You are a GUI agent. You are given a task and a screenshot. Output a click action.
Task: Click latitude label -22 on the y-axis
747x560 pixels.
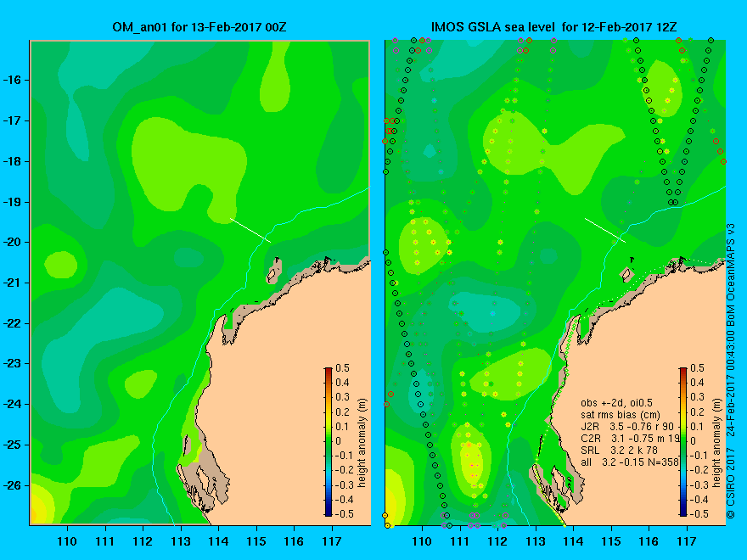[13, 323]
